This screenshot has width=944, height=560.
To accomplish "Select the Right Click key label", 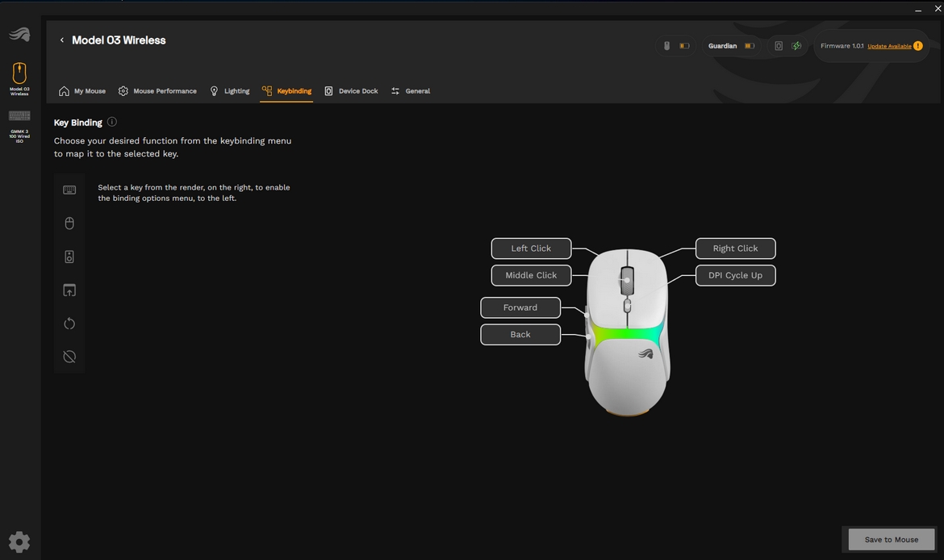I will pos(735,248).
